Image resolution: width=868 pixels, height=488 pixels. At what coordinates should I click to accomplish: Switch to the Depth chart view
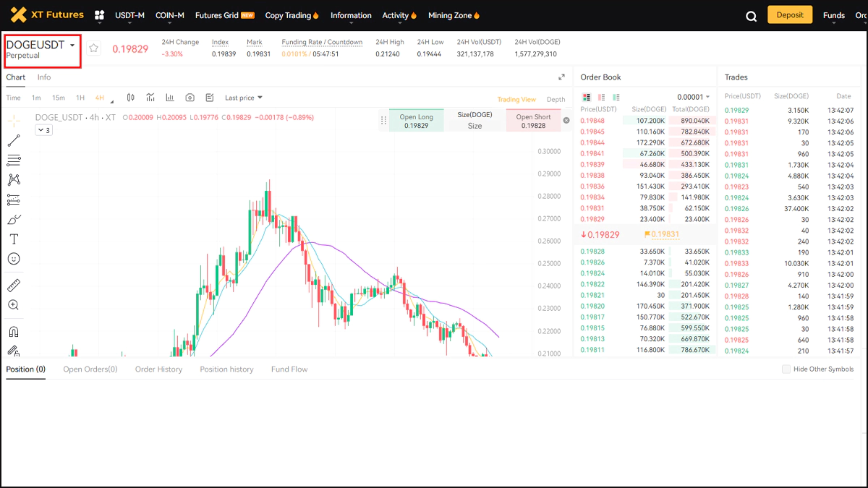point(556,100)
